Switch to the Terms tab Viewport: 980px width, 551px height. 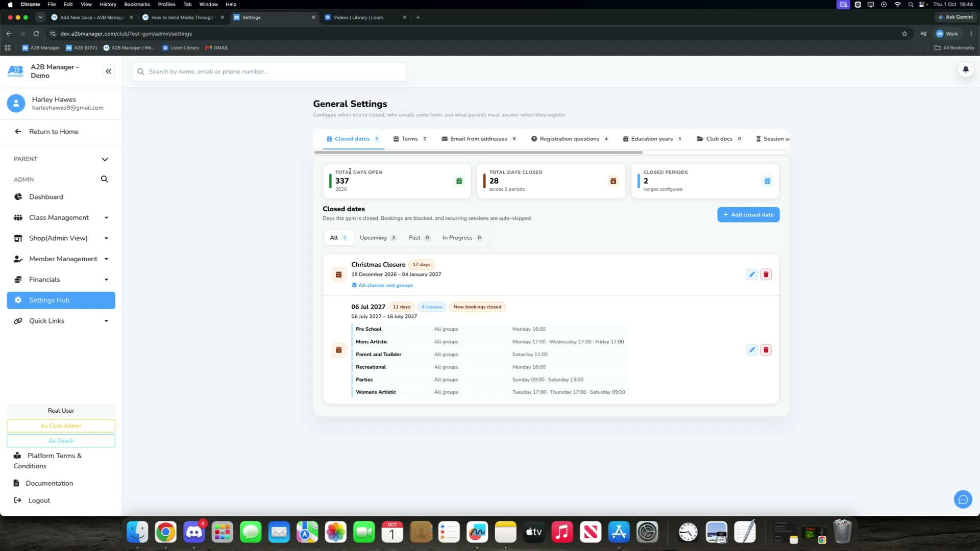pos(410,139)
